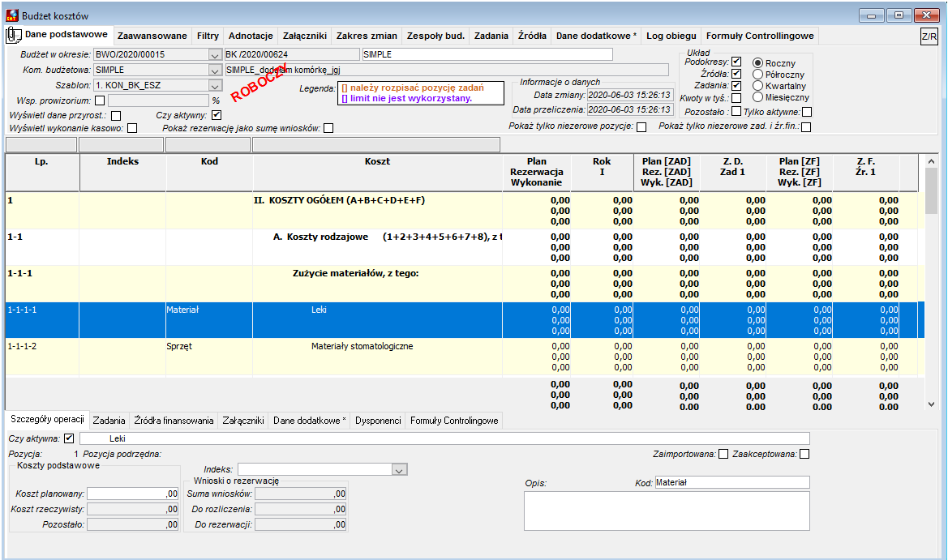
Task: Check Pokaż tylko niezerowe pozycje
Action: (x=641, y=127)
